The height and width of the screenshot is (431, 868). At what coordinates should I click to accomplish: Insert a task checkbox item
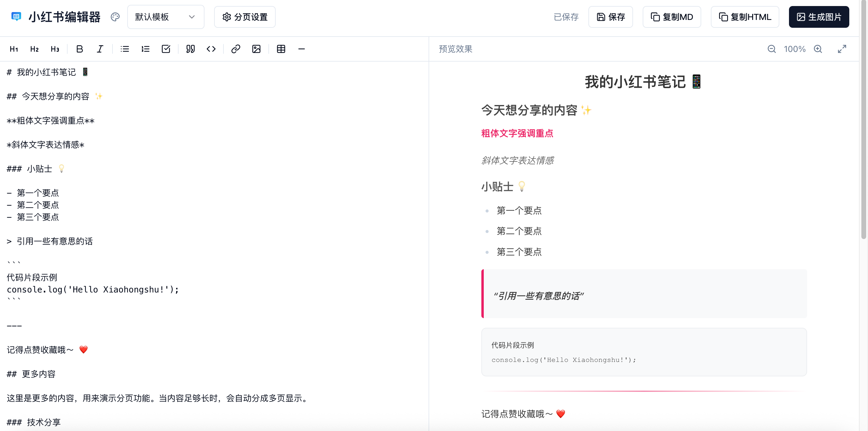click(166, 49)
